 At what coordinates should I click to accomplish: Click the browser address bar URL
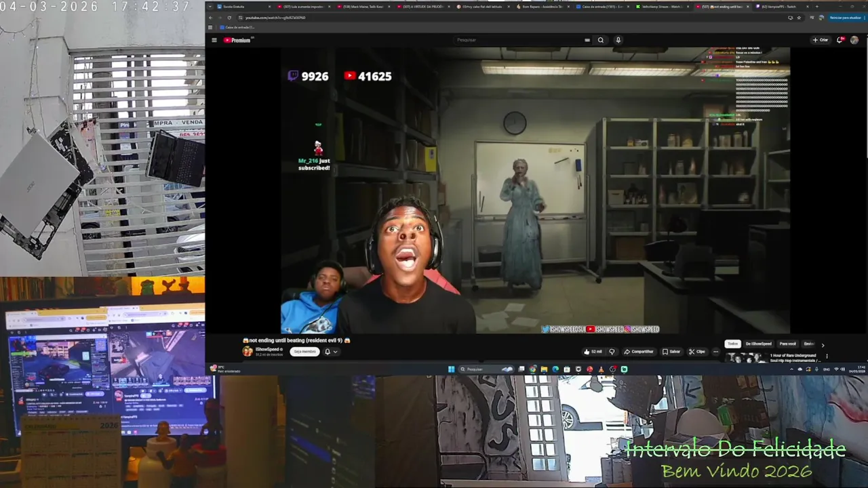(x=275, y=18)
